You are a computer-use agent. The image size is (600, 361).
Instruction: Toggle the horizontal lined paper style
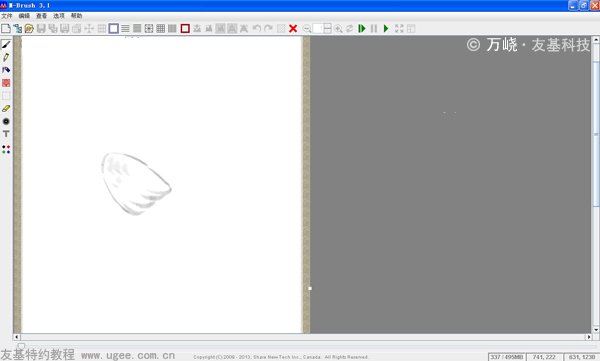125,29
